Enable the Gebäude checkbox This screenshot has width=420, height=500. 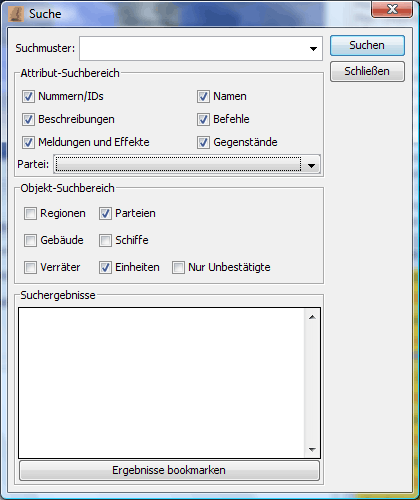30,240
